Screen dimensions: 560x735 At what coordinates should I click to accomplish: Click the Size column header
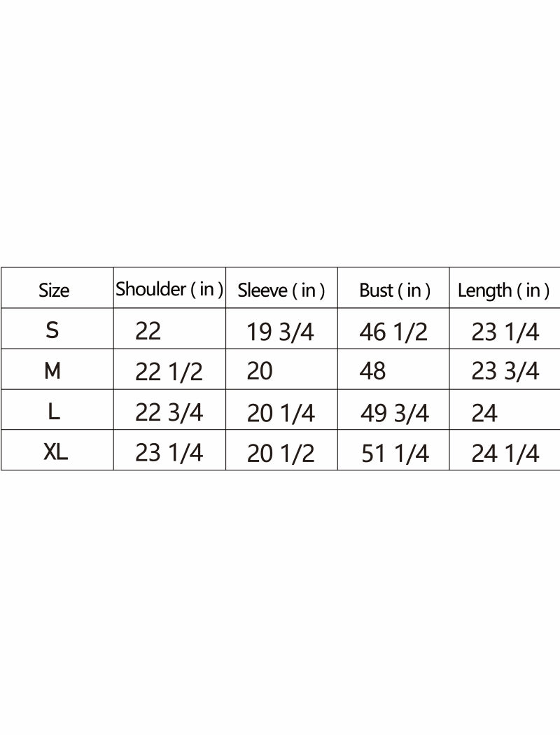click(x=54, y=290)
